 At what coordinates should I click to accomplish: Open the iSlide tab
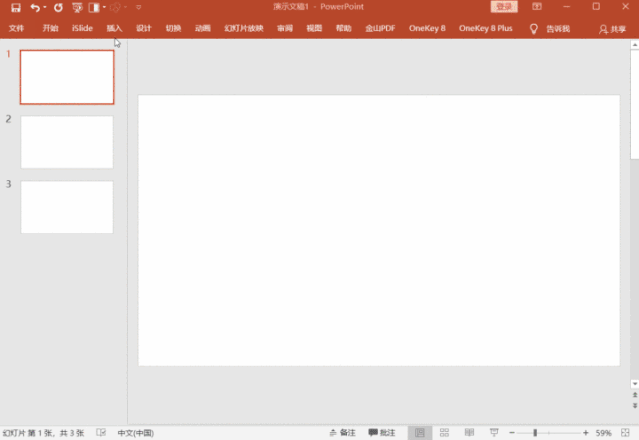(x=82, y=28)
